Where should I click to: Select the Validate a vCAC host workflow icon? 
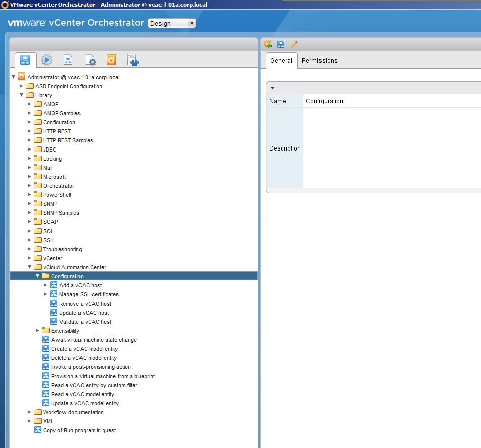click(54, 321)
